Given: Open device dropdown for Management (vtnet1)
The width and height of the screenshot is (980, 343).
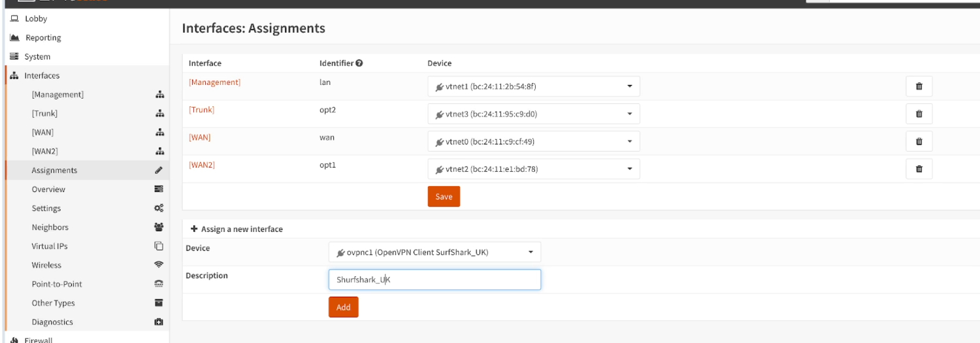Looking at the screenshot, I should pos(534,86).
